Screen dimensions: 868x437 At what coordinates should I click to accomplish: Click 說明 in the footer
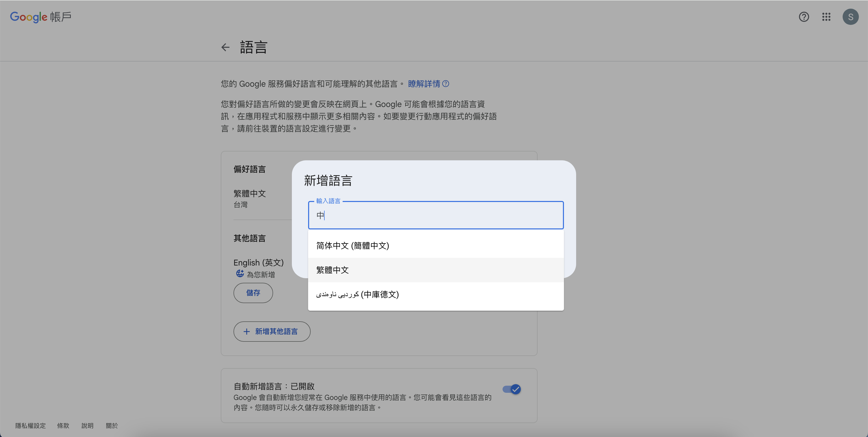87,426
